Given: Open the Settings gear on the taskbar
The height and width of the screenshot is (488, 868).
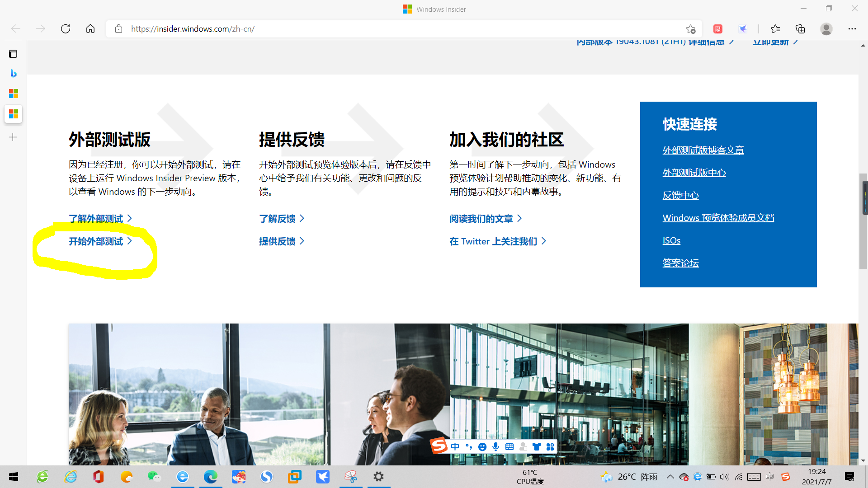Looking at the screenshot, I should [379, 477].
